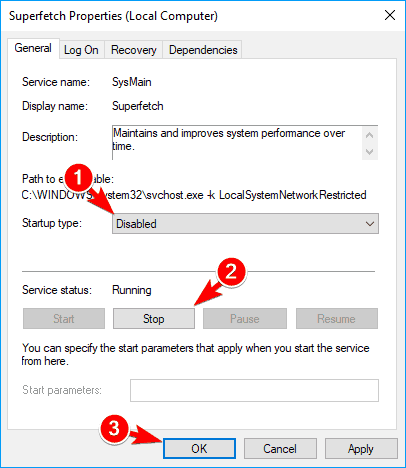Screen dimensions: 406x468
Task: Click the greyed-out Resume button
Action: click(x=337, y=319)
